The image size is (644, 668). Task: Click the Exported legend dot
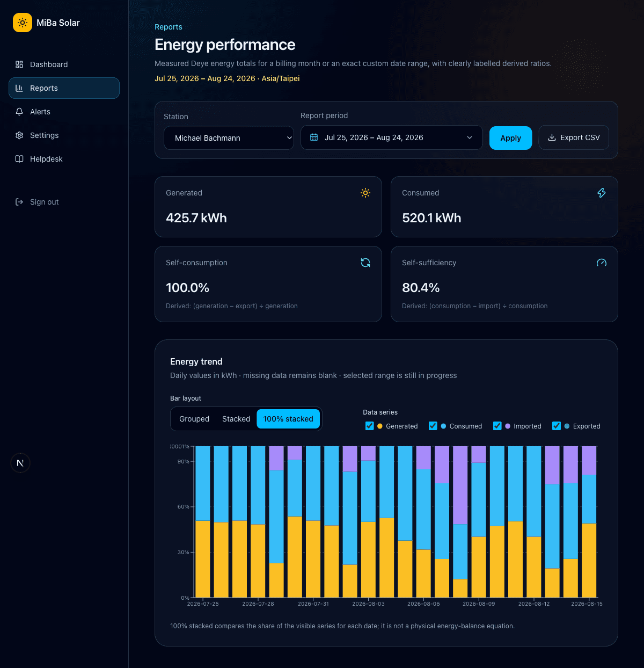click(567, 426)
